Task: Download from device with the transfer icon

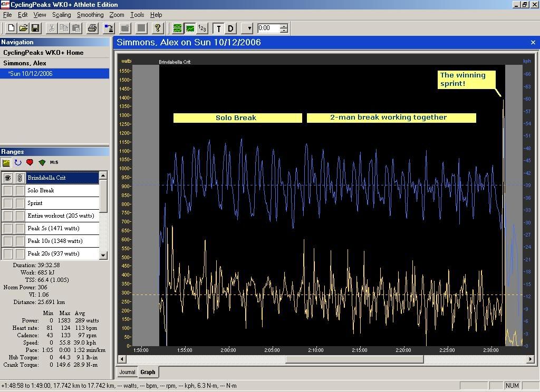Action: 109,28
